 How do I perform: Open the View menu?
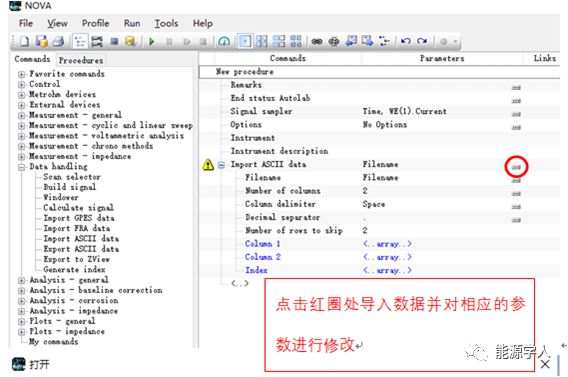click(x=58, y=24)
